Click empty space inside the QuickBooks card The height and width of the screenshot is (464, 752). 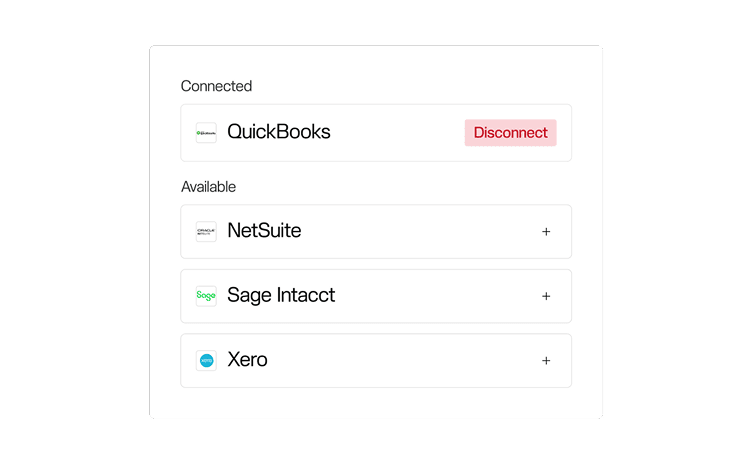pos(400,133)
